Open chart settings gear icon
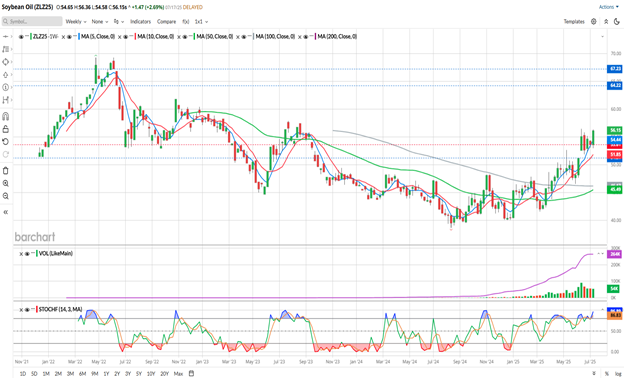 (x=593, y=21)
